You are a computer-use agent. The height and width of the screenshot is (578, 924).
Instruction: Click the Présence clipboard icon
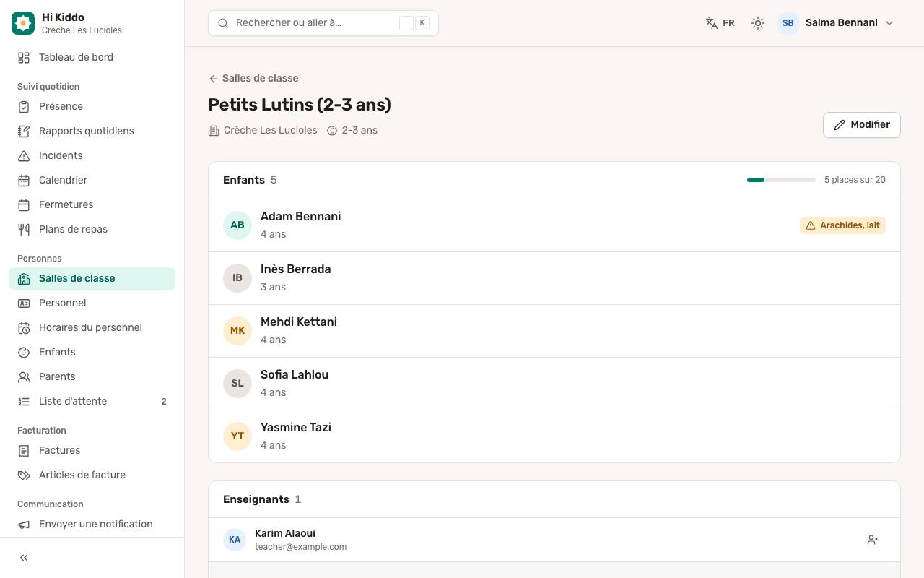[x=24, y=107]
